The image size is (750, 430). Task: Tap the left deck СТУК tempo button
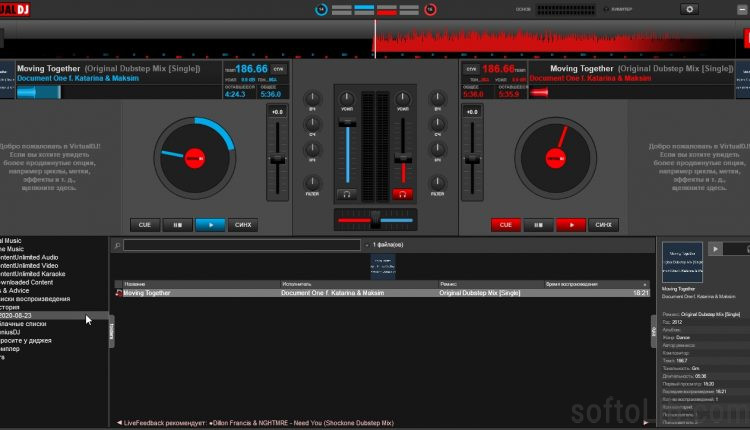point(278,69)
